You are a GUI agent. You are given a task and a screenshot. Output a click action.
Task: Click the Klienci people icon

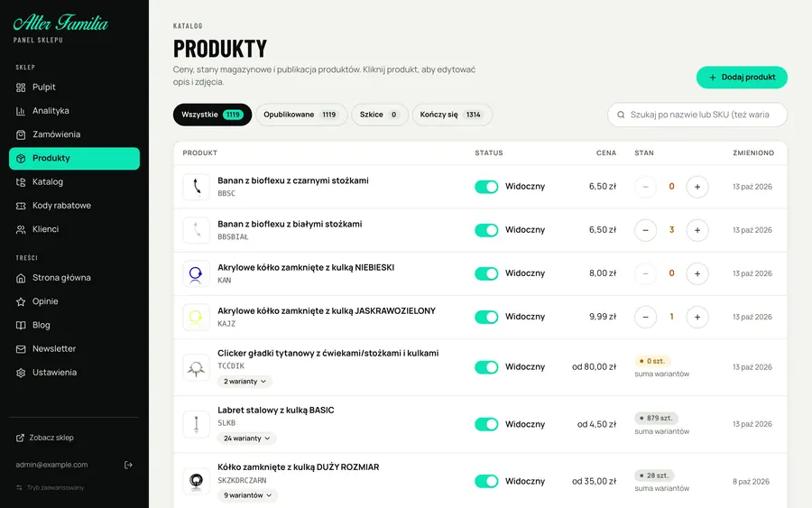pyautogui.click(x=21, y=229)
